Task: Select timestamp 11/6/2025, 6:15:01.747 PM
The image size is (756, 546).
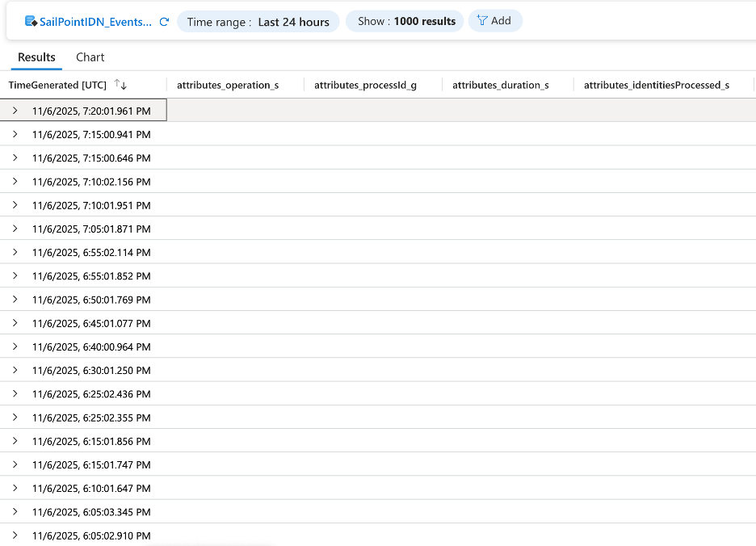Action: [91, 465]
